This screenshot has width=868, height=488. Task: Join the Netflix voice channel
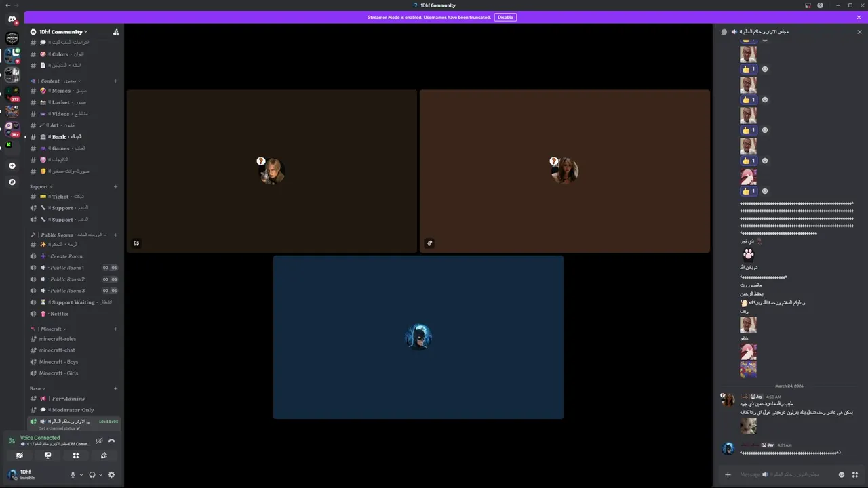pos(74,314)
